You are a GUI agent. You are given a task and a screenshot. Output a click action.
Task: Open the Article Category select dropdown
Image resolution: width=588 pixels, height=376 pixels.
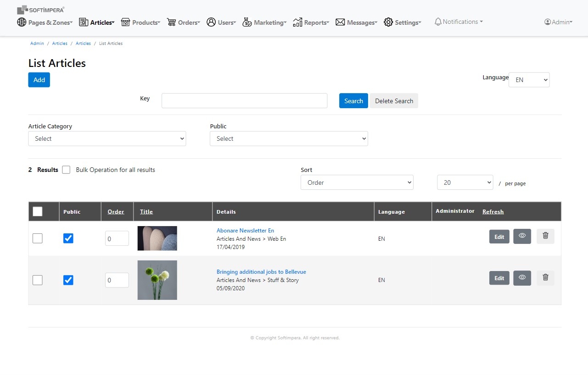107,138
